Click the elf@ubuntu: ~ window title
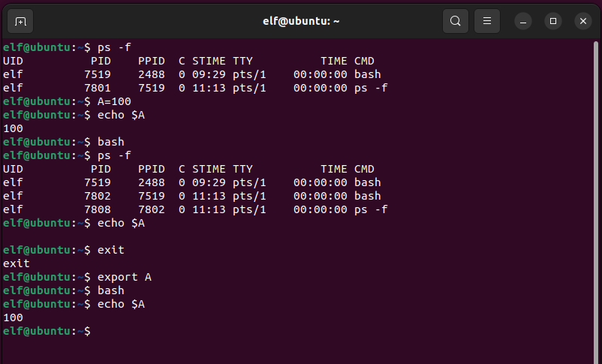602x364 pixels. coord(301,21)
